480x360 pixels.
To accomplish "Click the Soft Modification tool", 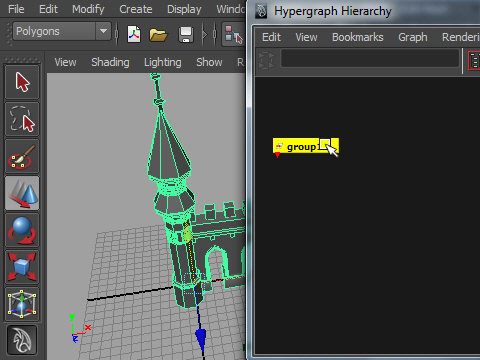I will [22, 340].
